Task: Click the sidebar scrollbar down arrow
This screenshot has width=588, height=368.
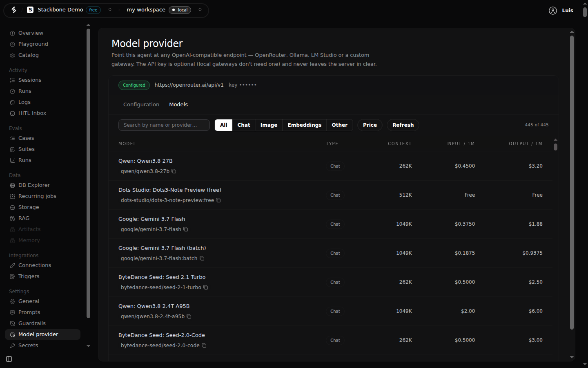Action: 88,346
